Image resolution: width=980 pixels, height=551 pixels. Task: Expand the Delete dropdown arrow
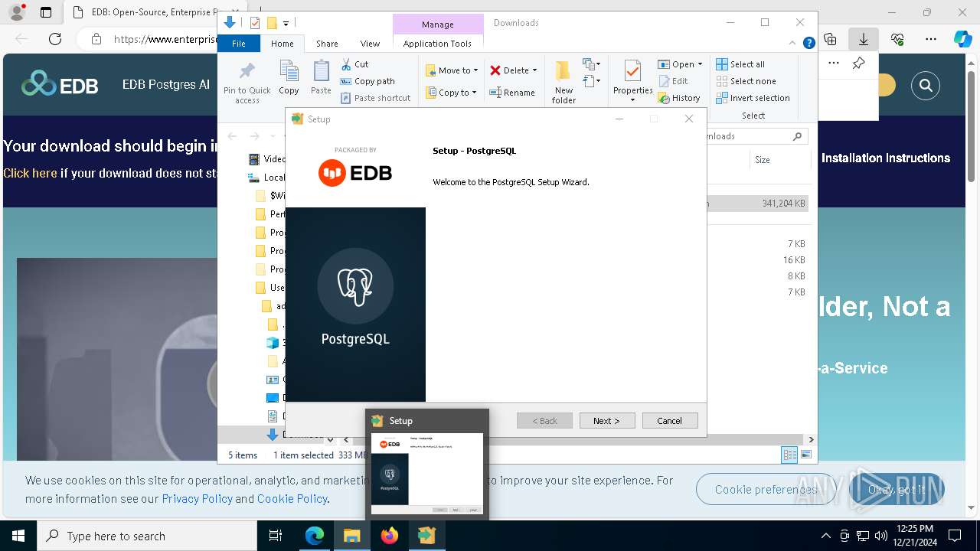coord(534,70)
